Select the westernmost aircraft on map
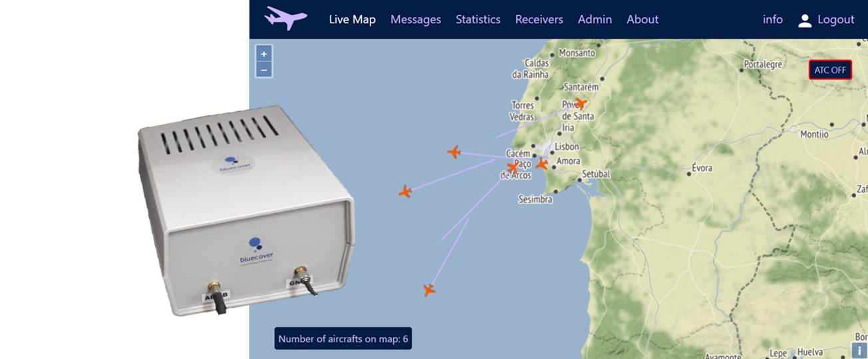868x359 pixels. tap(405, 192)
